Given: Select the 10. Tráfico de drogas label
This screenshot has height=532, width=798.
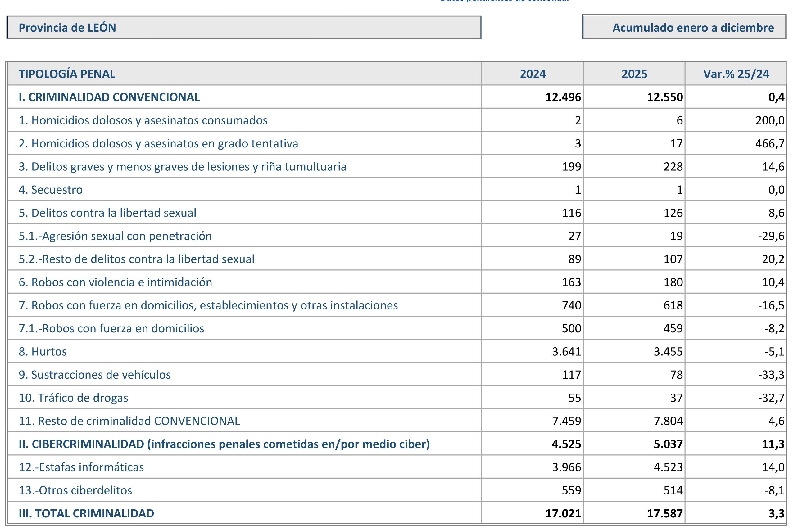Looking at the screenshot, I should click(73, 398).
